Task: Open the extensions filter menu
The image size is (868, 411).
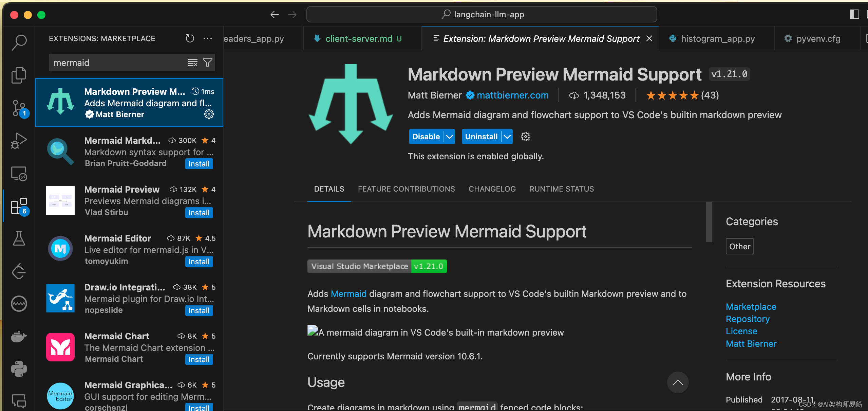Action: pos(207,62)
